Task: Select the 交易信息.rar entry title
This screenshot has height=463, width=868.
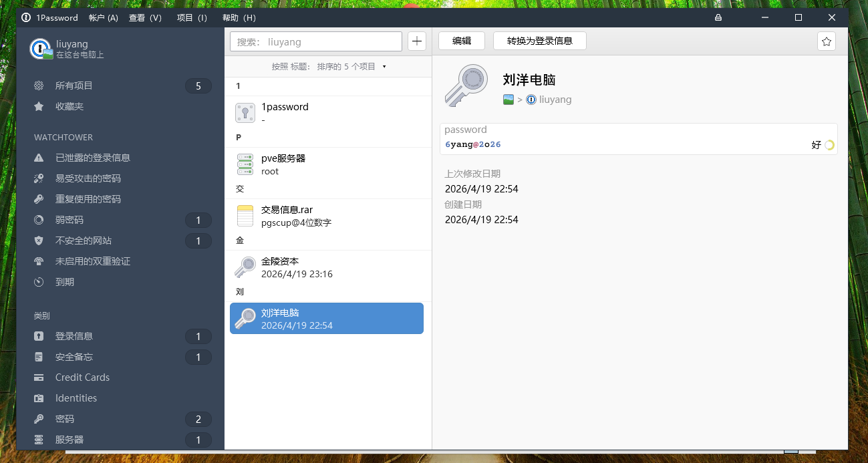Action: 287,210
